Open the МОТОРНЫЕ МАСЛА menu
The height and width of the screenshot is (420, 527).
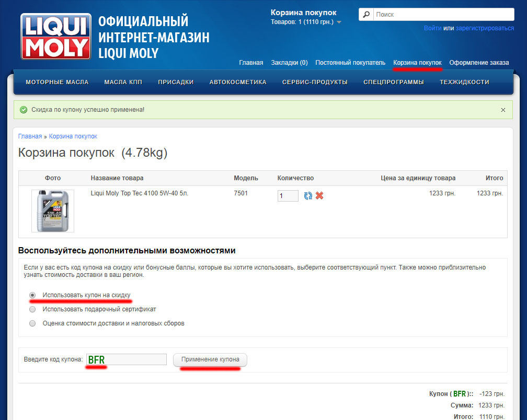tap(57, 82)
